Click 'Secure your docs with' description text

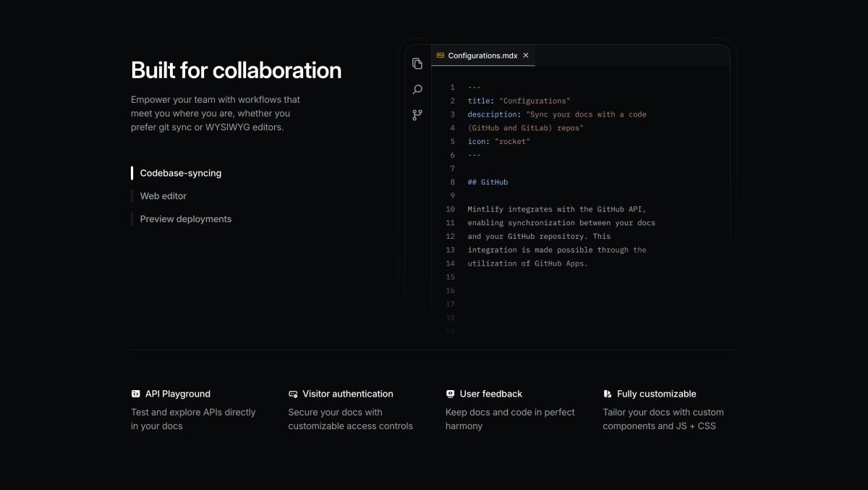tap(335, 413)
